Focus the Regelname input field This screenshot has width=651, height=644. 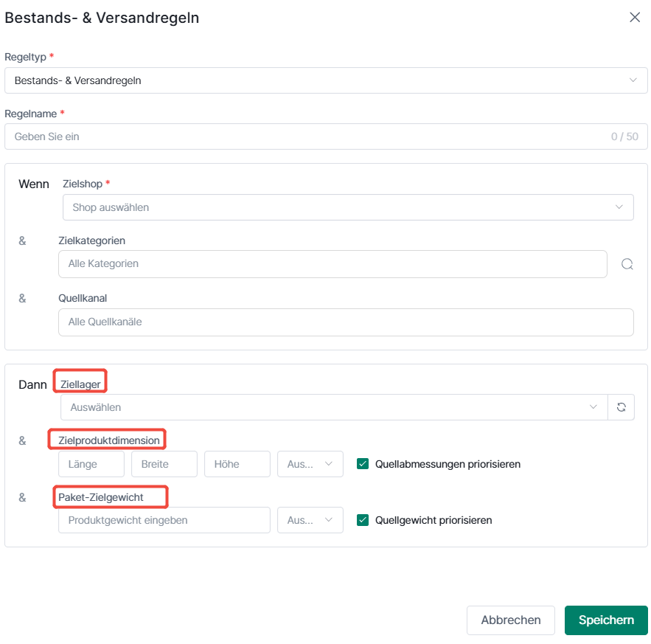[326, 136]
